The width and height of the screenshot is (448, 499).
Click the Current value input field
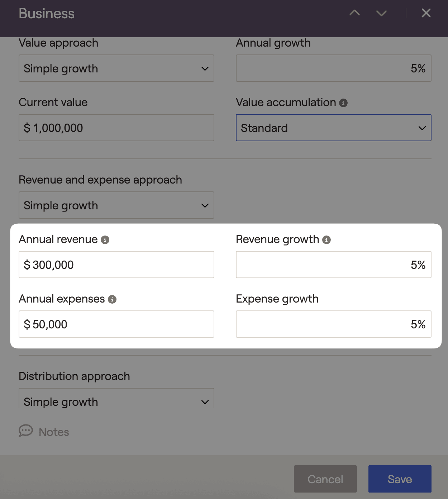(116, 128)
